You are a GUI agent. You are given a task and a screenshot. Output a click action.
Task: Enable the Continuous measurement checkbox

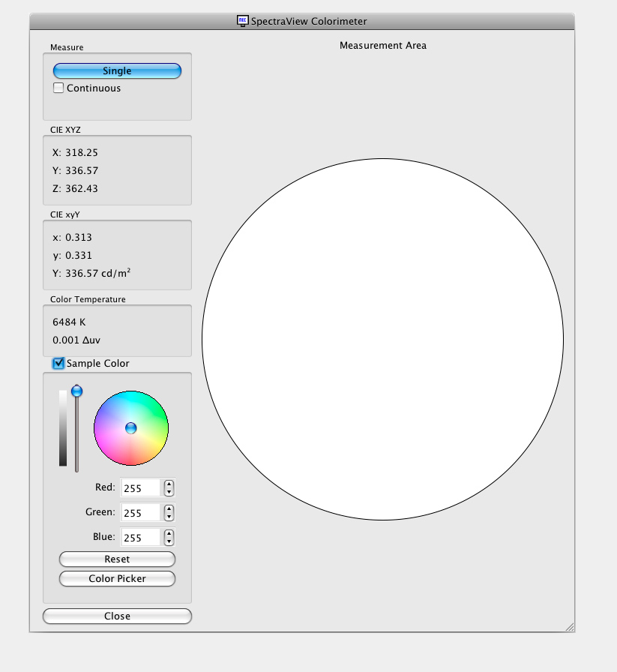pyautogui.click(x=58, y=88)
